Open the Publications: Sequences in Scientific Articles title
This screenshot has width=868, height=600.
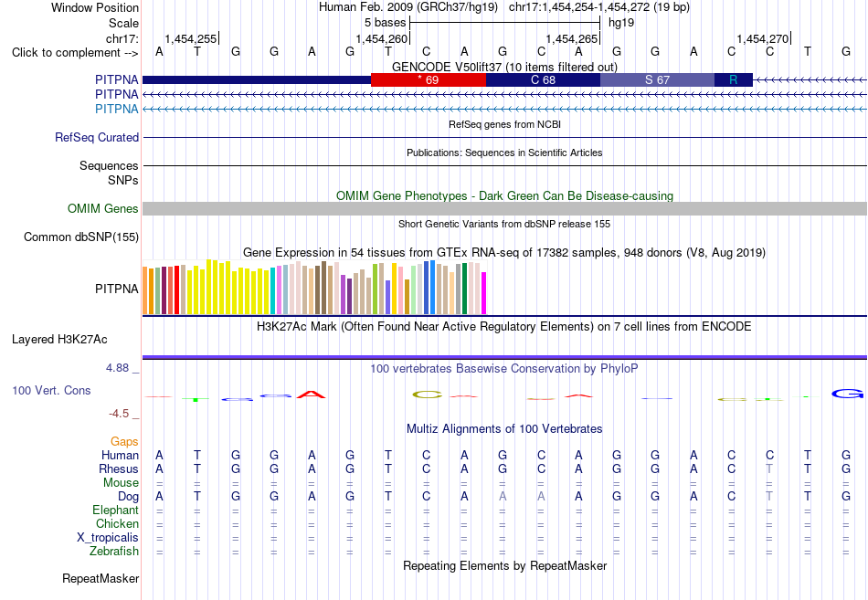pyautogui.click(x=504, y=153)
